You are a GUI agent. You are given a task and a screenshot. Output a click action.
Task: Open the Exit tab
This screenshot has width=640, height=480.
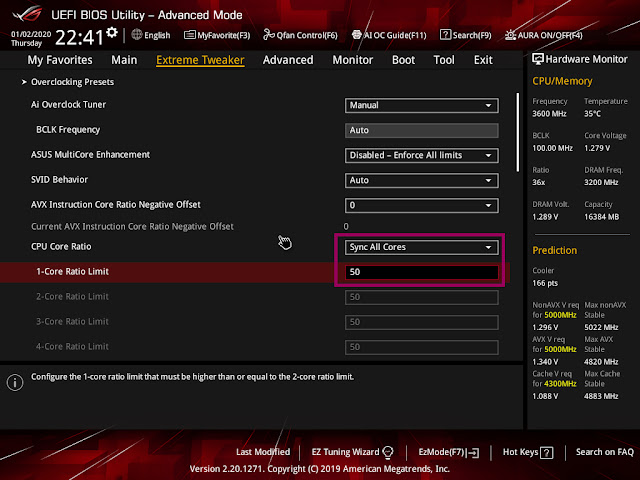pos(483,60)
